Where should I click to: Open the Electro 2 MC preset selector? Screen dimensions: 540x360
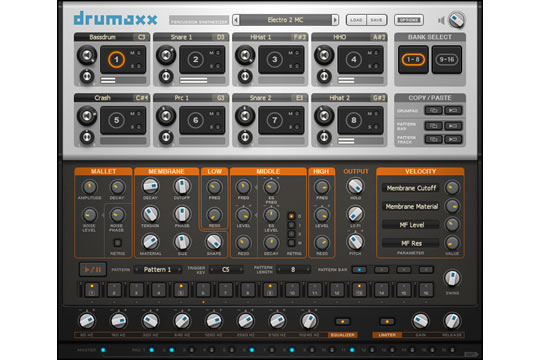coord(285,20)
